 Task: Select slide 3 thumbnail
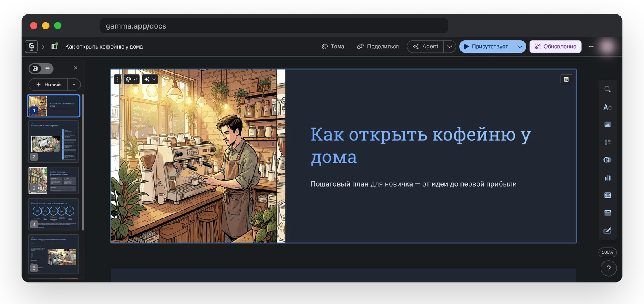[x=54, y=181]
